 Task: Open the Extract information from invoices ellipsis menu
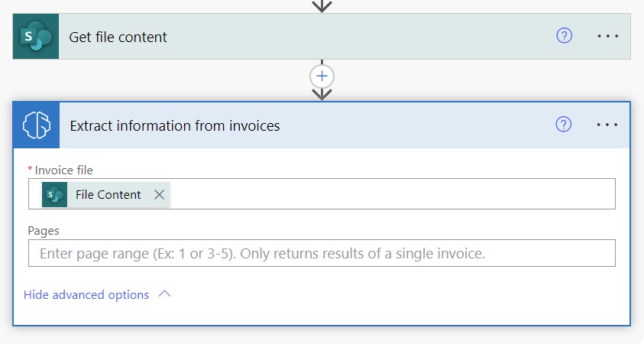pyautogui.click(x=607, y=125)
